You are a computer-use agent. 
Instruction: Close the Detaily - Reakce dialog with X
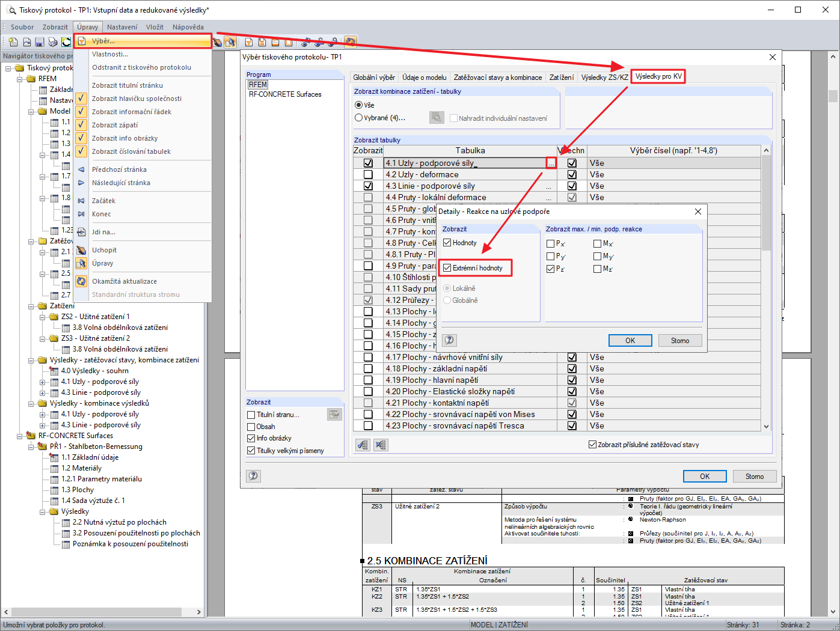[x=697, y=212]
